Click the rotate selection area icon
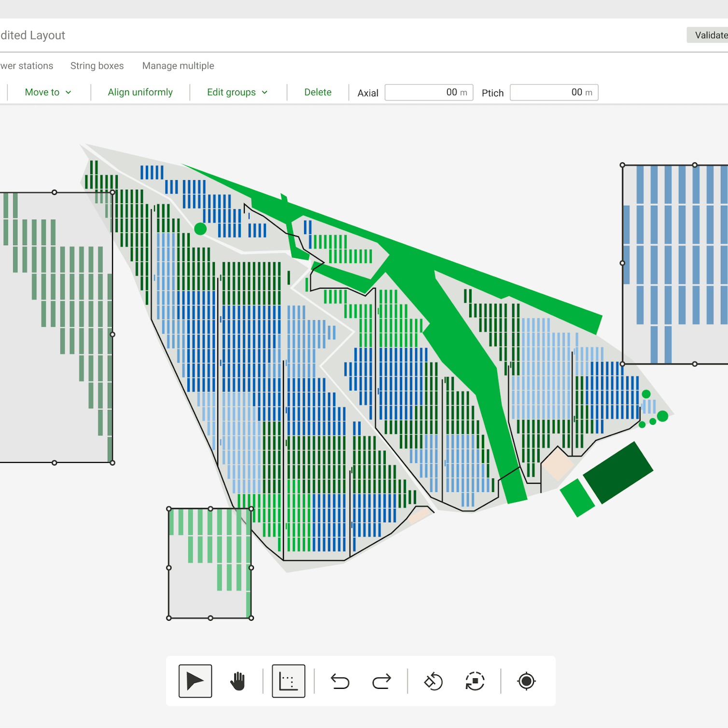Image resolution: width=728 pixels, height=728 pixels. point(475,681)
